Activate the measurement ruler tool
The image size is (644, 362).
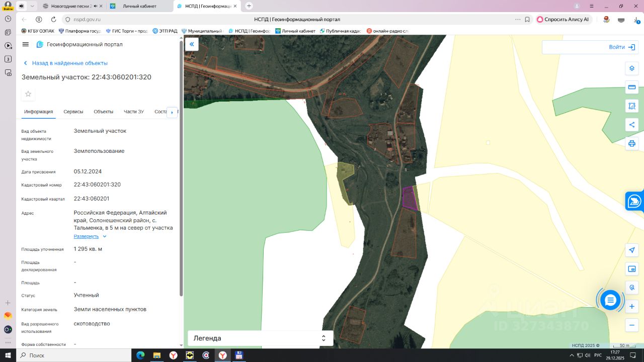click(x=632, y=87)
